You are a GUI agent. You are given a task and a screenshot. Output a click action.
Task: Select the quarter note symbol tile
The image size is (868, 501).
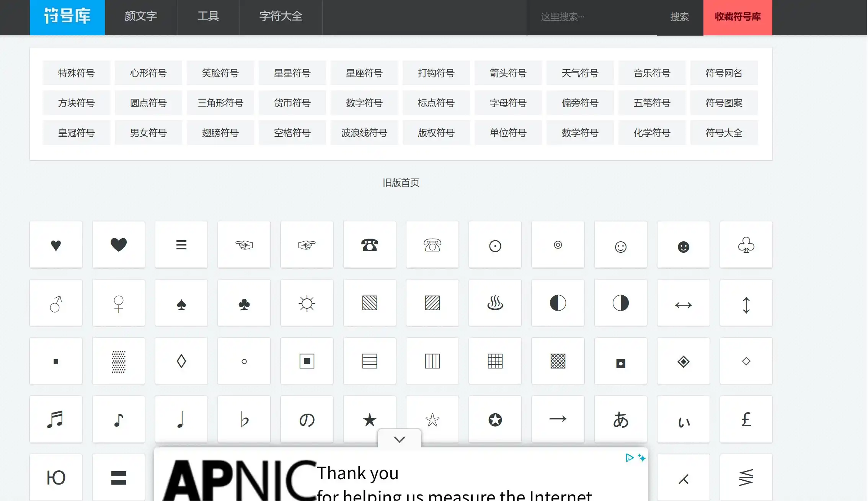[181, 419]
